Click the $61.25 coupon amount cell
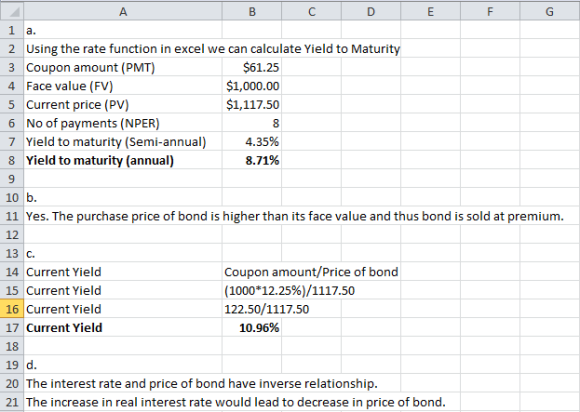 point(252,67)
